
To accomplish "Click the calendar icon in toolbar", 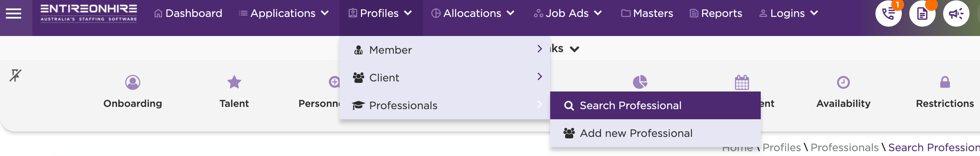I will coord(742,82).
